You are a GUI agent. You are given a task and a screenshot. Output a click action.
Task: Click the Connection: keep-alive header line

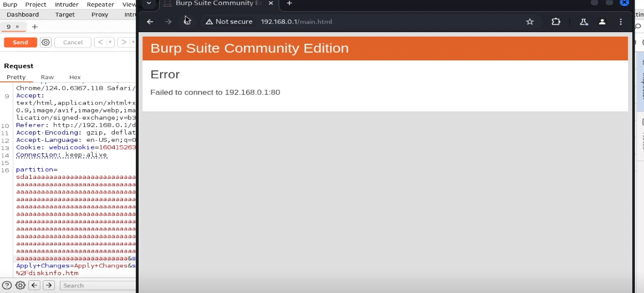coord(62,155)
